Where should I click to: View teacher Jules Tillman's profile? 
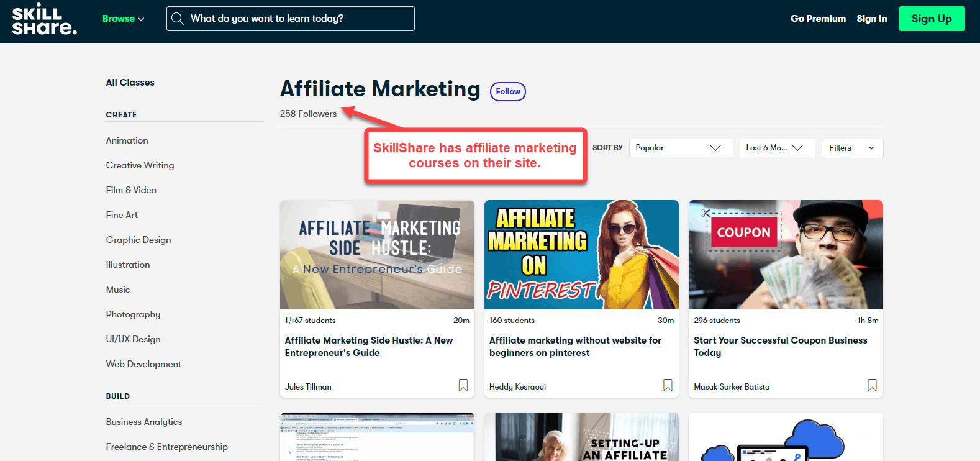(x=308, y=386)
